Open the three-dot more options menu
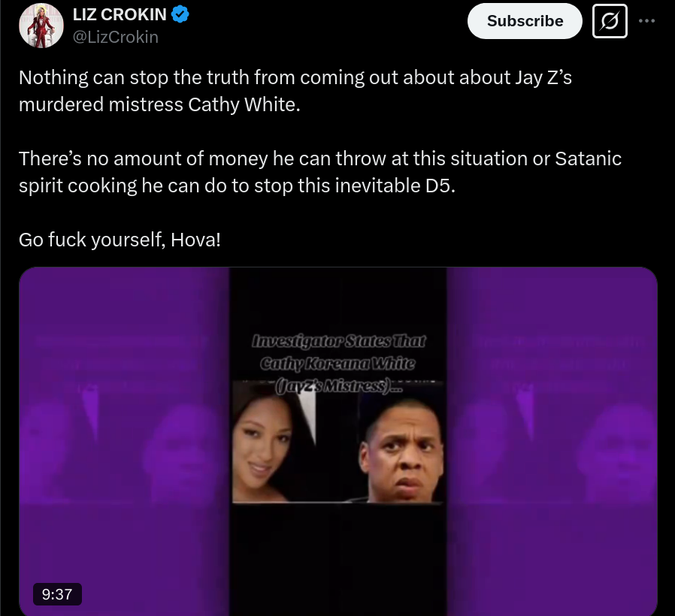 coord(646,20)
